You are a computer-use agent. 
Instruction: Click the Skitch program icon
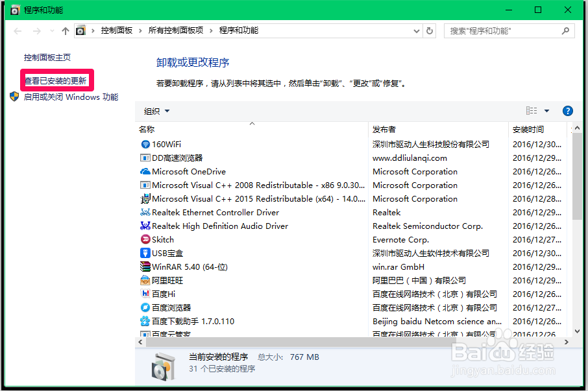click(145, 239)
